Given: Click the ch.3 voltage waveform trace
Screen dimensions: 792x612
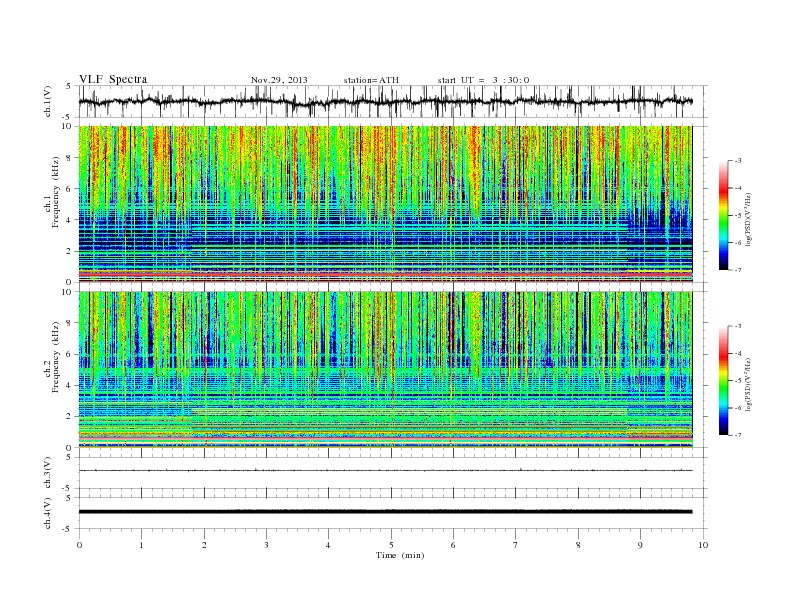Looking at the screenshot, I should click(385, 471).
